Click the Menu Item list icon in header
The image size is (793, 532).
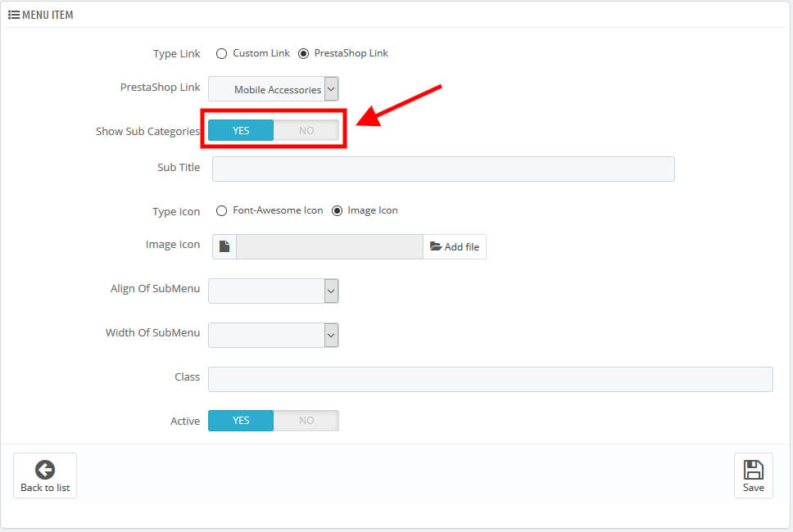pyautogui.click(x=14, y=15)
